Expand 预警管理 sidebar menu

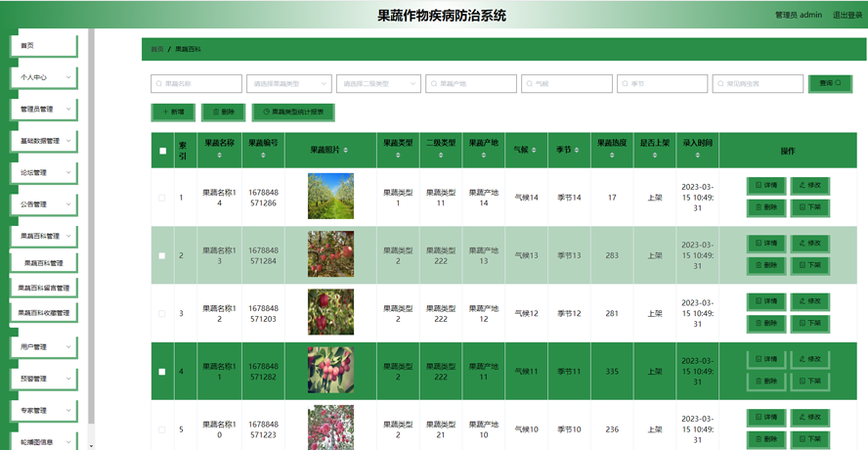click(44, 379)
